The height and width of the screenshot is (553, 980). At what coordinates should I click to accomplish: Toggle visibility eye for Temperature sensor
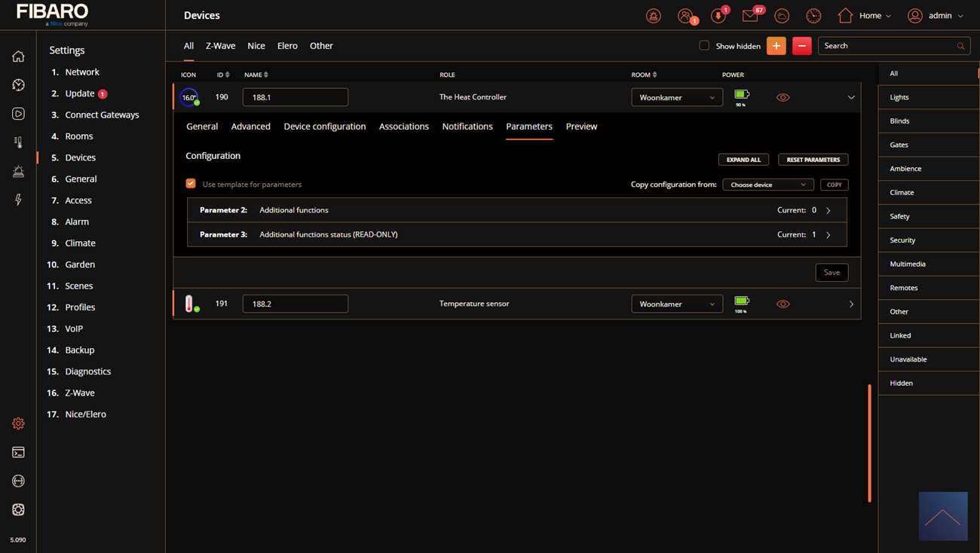point(782,304)
